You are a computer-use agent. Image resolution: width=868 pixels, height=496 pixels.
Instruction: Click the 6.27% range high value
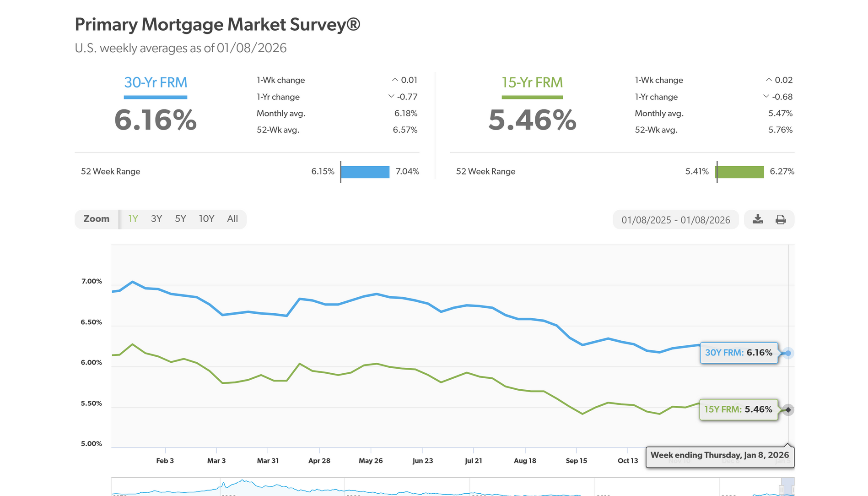(782, 171)
